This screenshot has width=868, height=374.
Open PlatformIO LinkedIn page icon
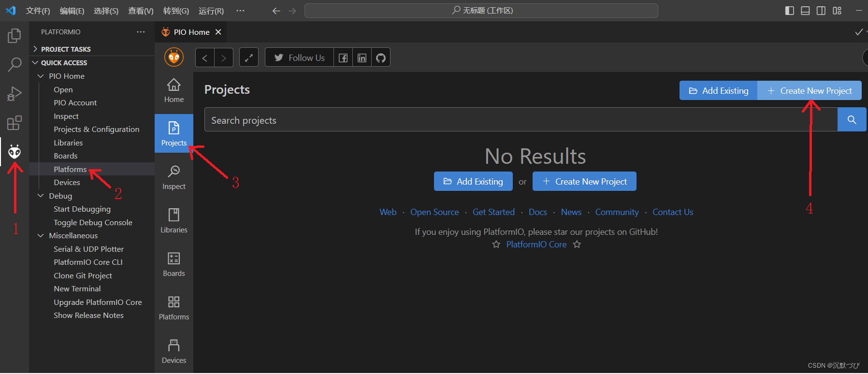[x=362, y=58]
